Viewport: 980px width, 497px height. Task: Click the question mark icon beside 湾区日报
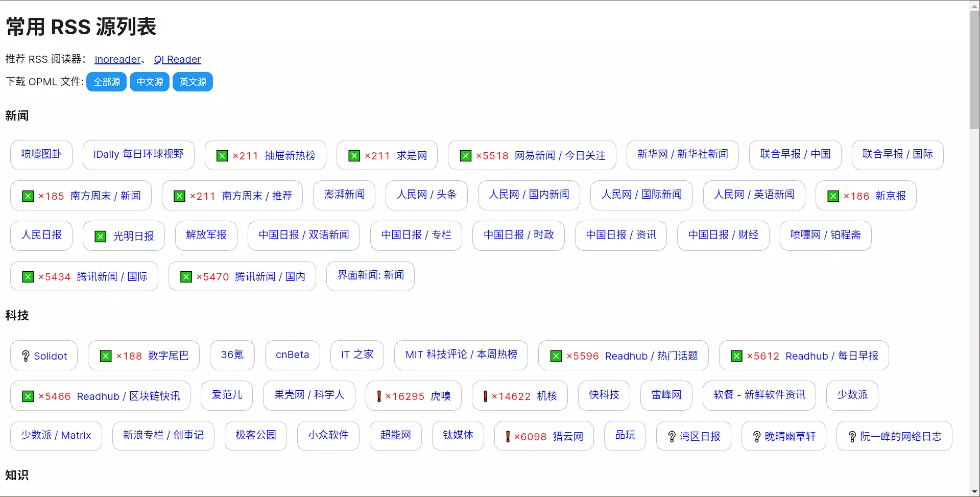coord(672,437)
